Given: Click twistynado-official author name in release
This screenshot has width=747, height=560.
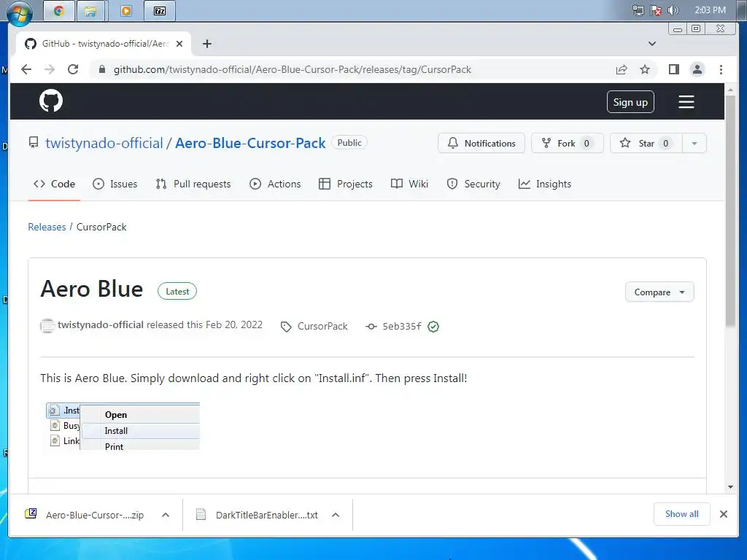Looking at the screenshot, I should click(x=101, y=324).
